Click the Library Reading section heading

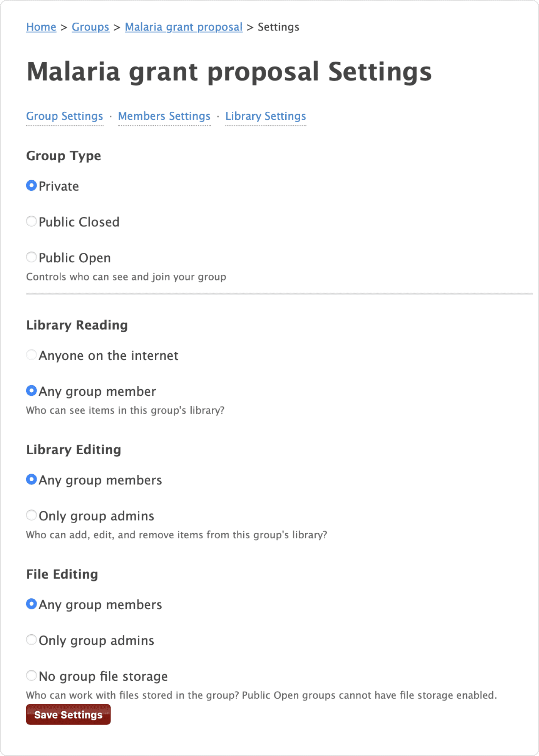77,325
